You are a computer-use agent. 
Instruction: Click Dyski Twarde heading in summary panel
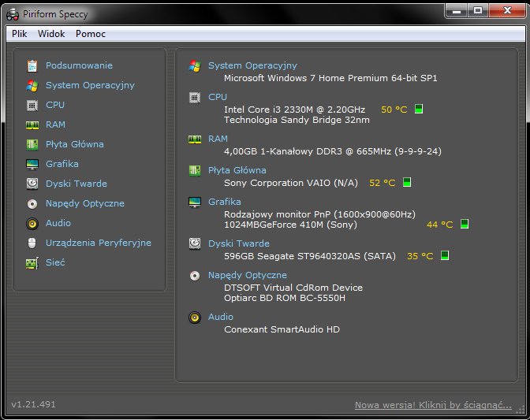[239, 243]
